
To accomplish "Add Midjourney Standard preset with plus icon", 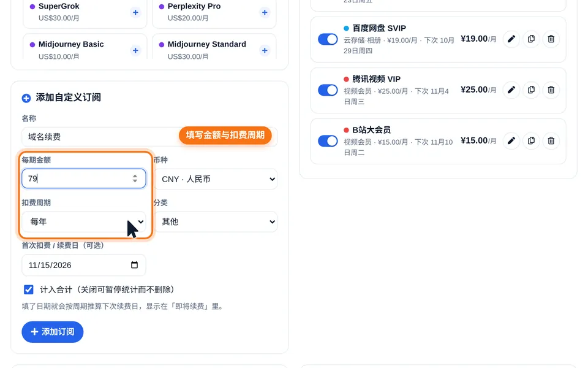I will (265, 50).
